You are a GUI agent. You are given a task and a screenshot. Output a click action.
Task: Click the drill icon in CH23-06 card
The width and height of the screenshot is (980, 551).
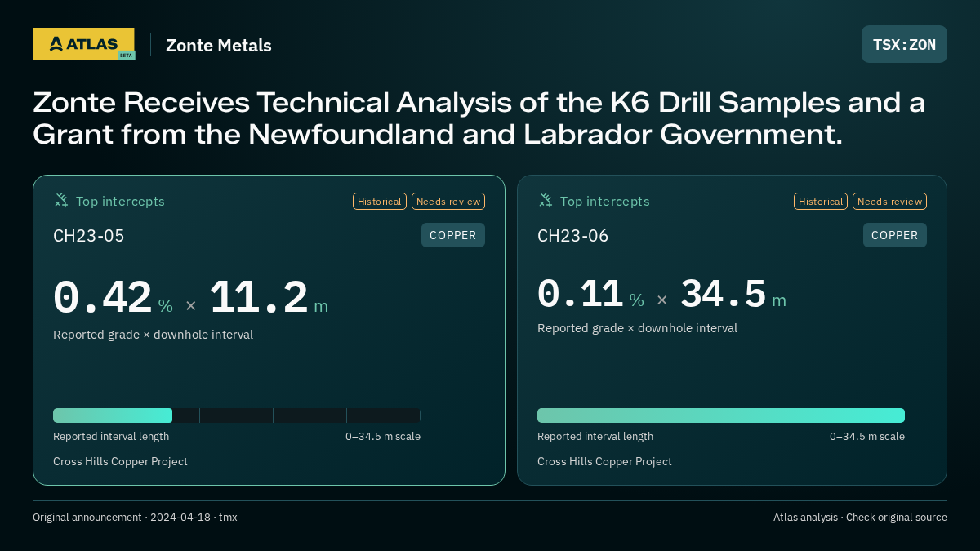tap(545, 200)
